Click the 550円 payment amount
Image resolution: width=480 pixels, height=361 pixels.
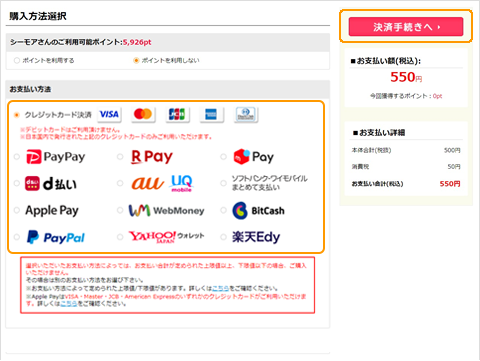coord(406,77)
